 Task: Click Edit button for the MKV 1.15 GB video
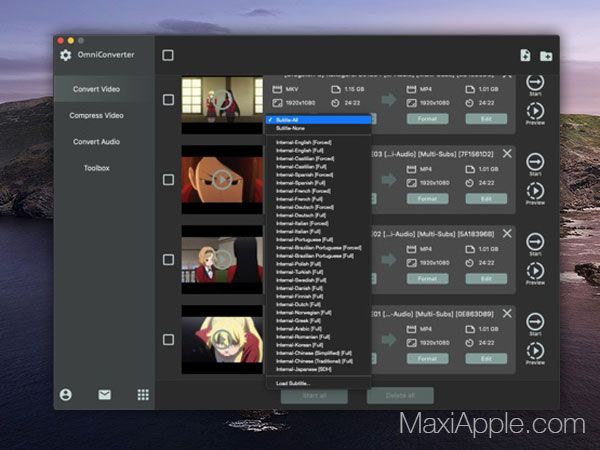[x=486, y=119]
